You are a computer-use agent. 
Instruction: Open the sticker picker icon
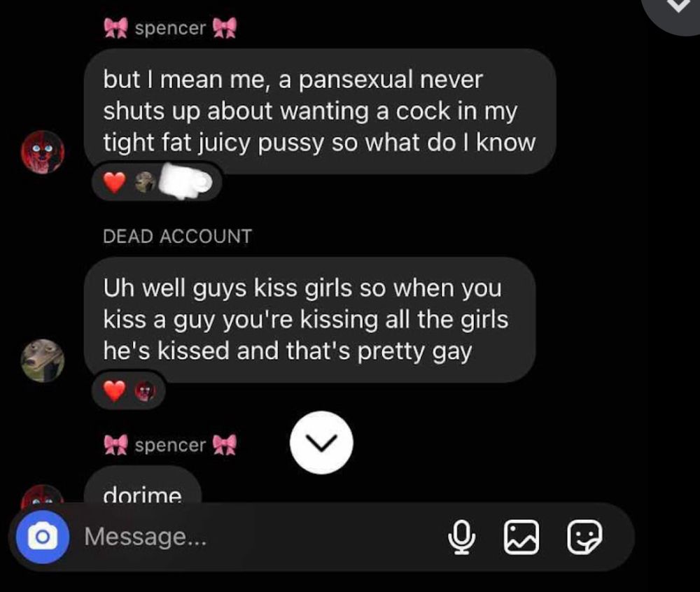point(584,537)
